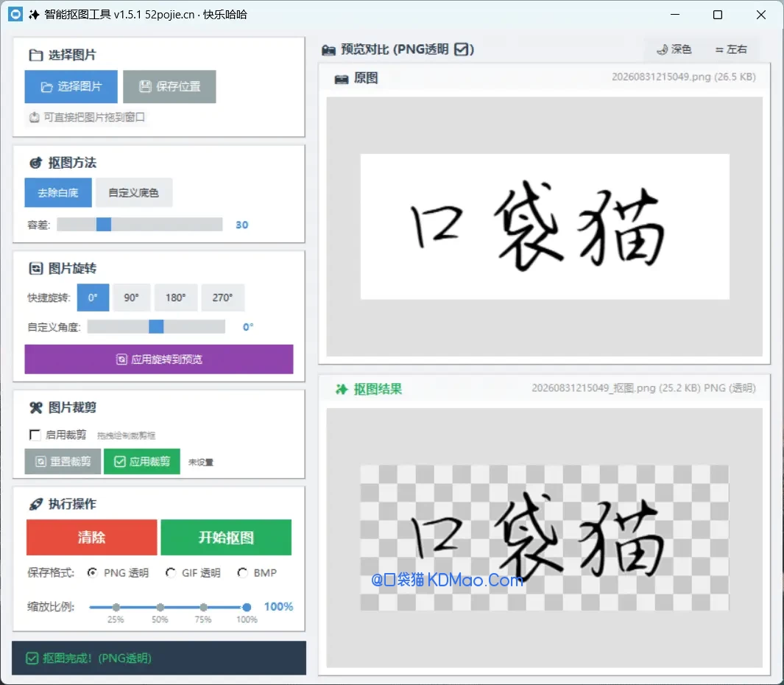The height and width of the screenshot is (685, 784).
Task: Set scale ratio to 25% mark
Action: pos(116,608)
